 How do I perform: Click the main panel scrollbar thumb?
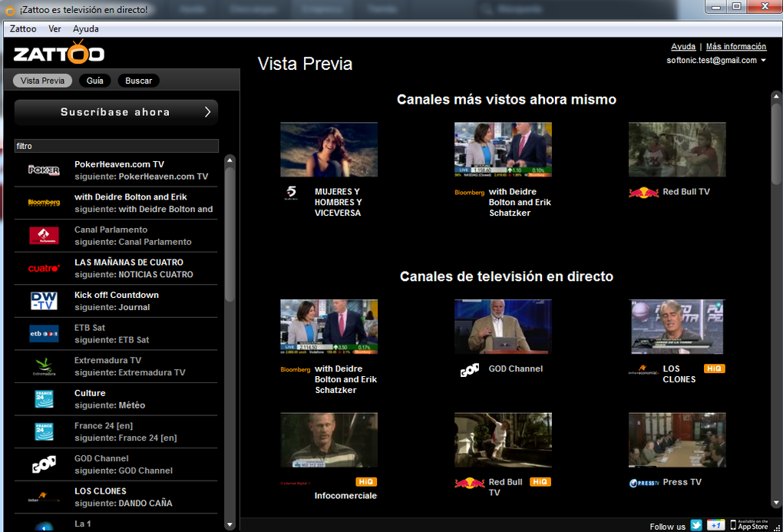(x=776, y=144)
